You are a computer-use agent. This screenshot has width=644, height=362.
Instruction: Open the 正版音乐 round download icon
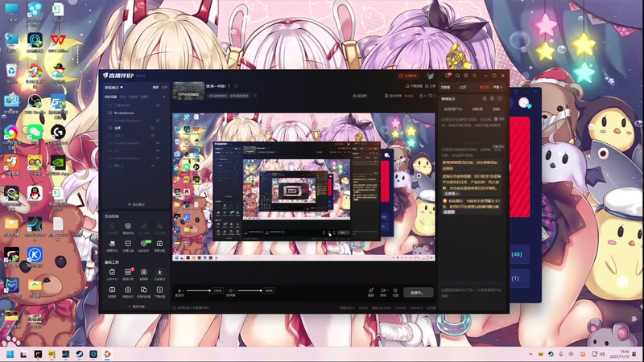point(159,274)
